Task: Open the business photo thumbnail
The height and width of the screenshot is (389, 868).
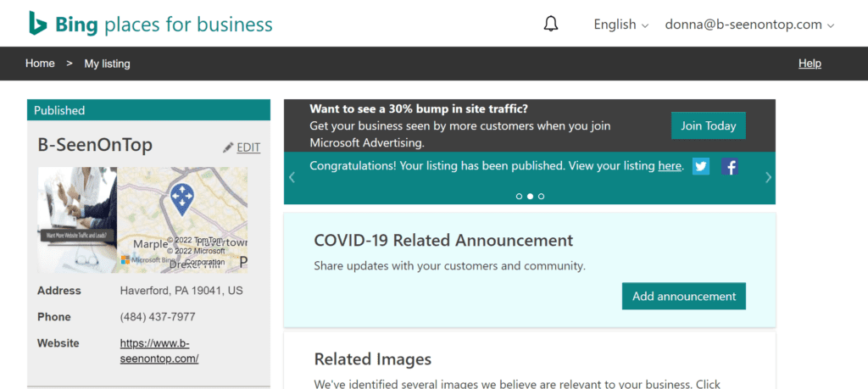Action: click(77, 220)
